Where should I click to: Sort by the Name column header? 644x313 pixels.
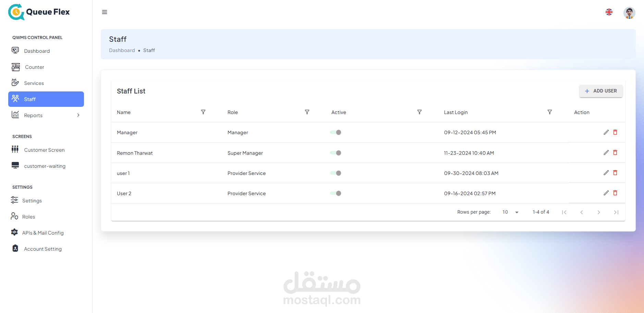coord(124,112)
